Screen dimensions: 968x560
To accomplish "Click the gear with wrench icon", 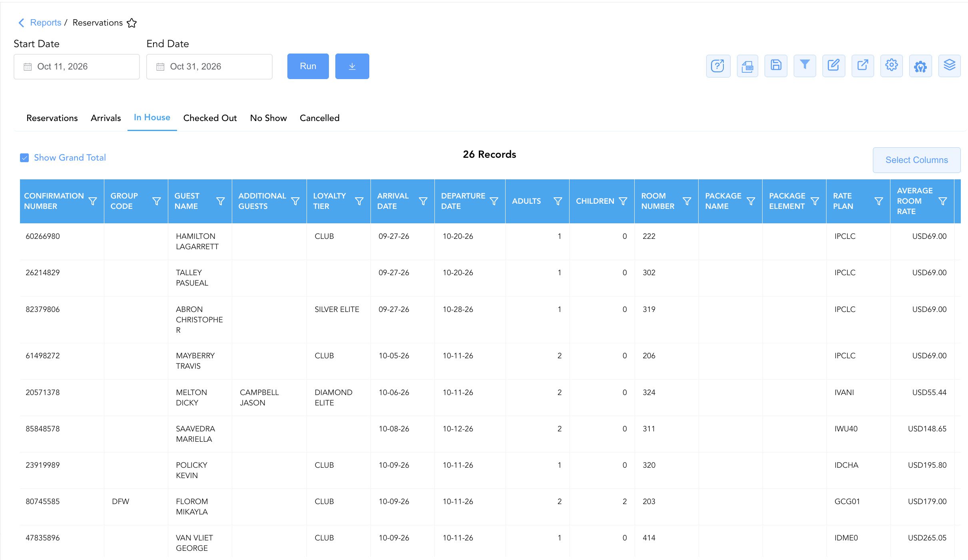I will pos(920,66).
